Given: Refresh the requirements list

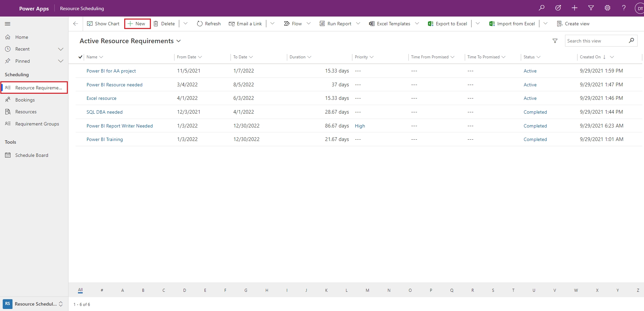Looking at the screenshot, I should pyautogui.click(x=209, y=24).
